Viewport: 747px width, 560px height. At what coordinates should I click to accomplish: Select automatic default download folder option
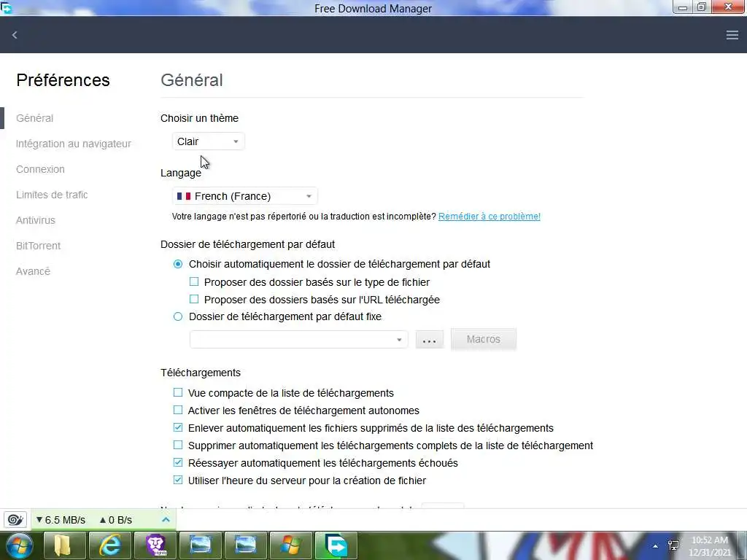(178, 264)
